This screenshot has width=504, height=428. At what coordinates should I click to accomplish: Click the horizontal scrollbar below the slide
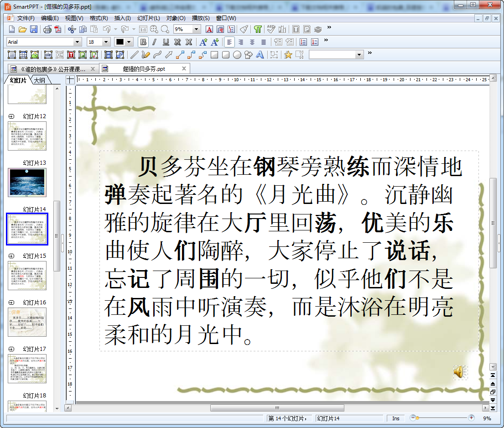277,408
